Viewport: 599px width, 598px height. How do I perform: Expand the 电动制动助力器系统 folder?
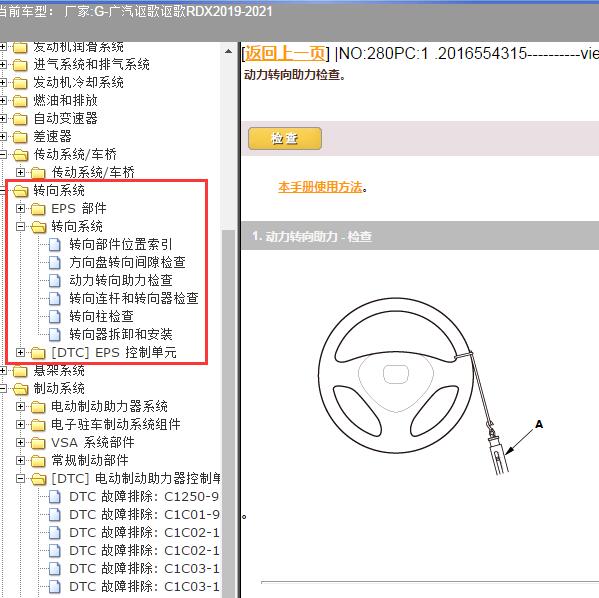click(21, 407)
